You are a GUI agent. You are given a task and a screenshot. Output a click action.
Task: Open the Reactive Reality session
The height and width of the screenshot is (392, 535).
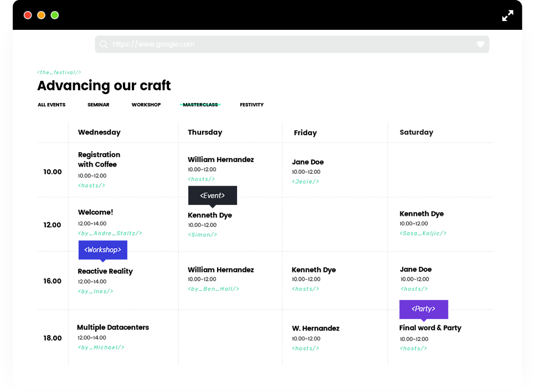[105, 271]
